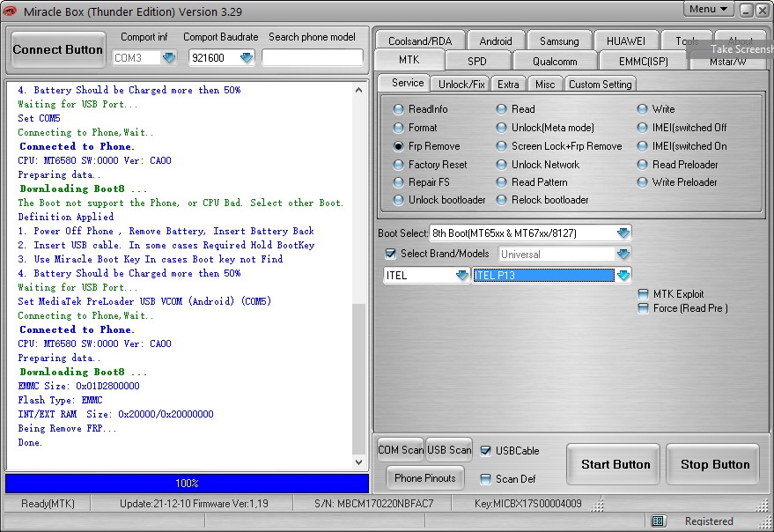
Task: Select the ReadInfo radio option
Action: coord(398,109)
